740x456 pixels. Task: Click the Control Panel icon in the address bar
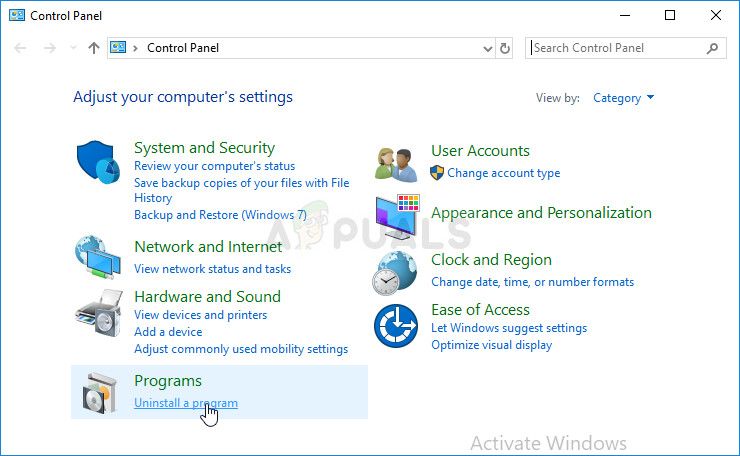(118, 48)
